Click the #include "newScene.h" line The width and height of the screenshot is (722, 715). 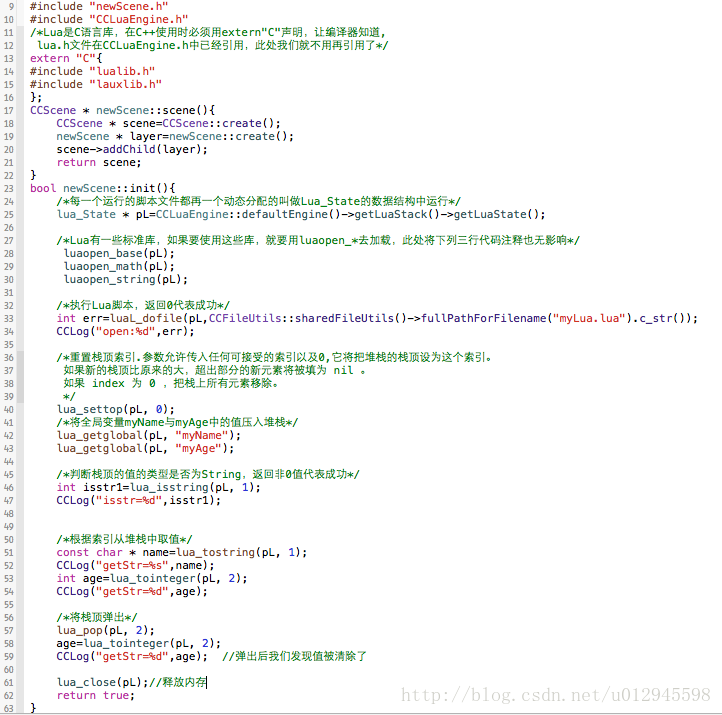pyautogui.click(x=99, y=6)
